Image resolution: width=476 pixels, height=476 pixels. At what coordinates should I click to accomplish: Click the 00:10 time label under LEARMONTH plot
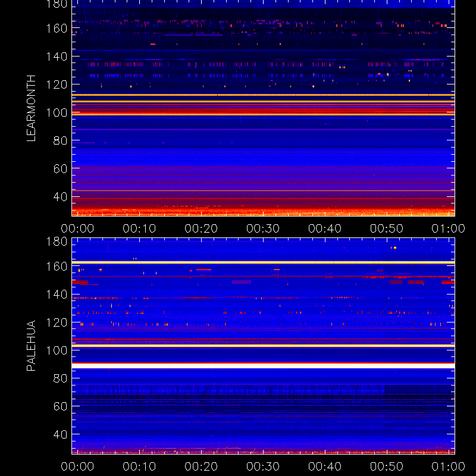[x=139, y=228]
